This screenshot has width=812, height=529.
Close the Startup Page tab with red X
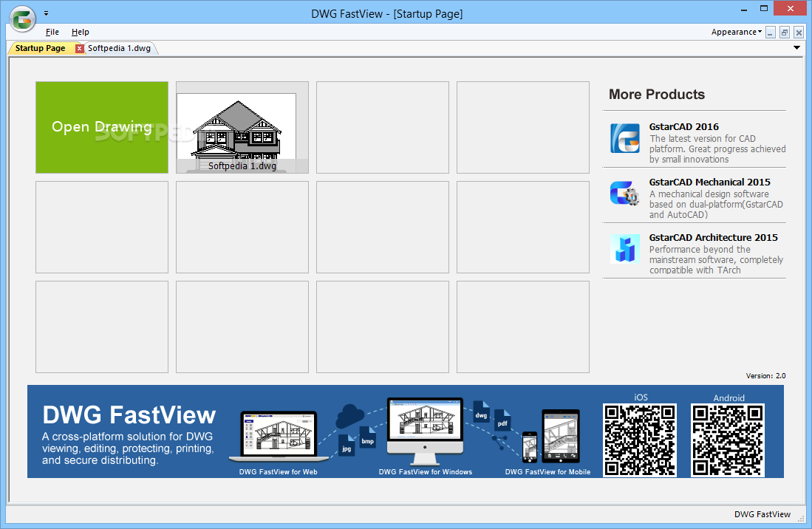[79, 48]
